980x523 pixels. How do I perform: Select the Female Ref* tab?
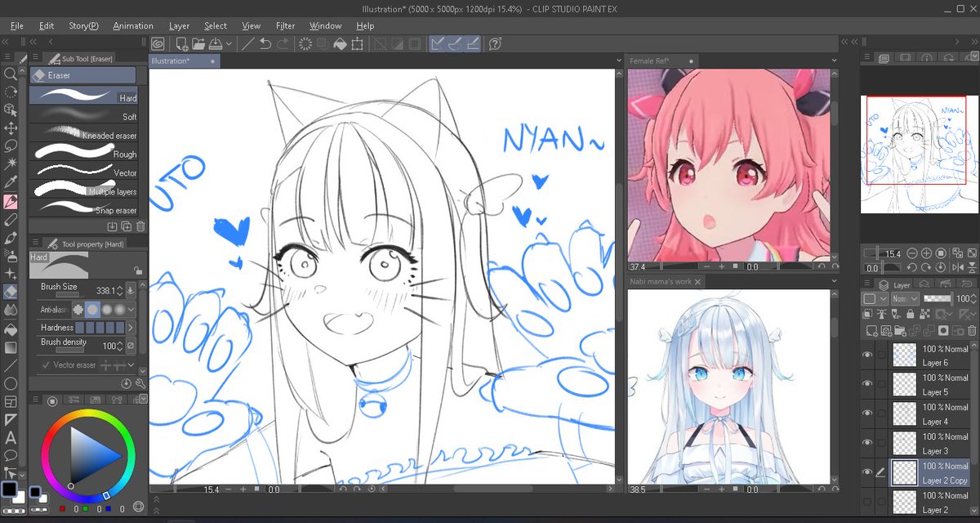coord(662,60)
